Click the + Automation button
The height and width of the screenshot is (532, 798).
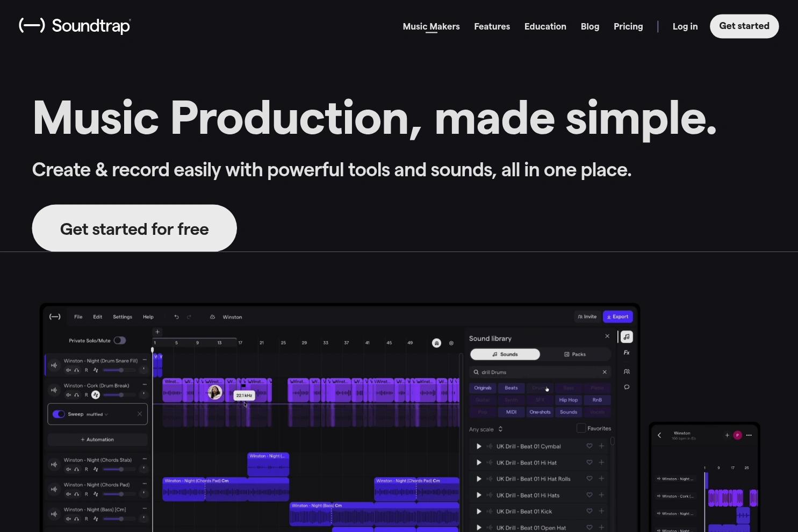coord(97,440)
